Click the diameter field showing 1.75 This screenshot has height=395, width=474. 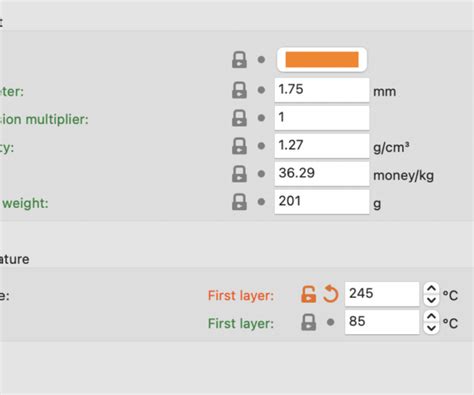(x=322, y=90)
